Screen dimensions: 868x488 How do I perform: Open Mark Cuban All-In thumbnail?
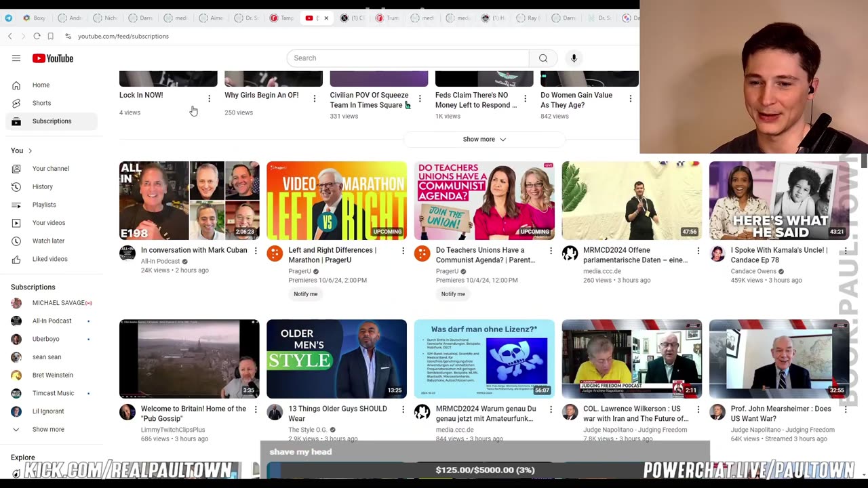(x=189, y=201)
